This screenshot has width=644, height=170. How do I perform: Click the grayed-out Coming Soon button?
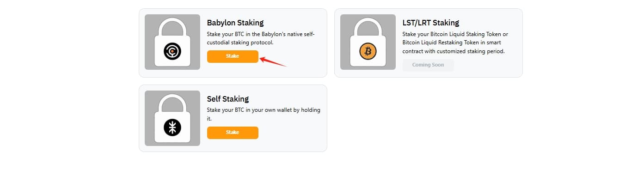pyautogui.click(x=428, y=65)
